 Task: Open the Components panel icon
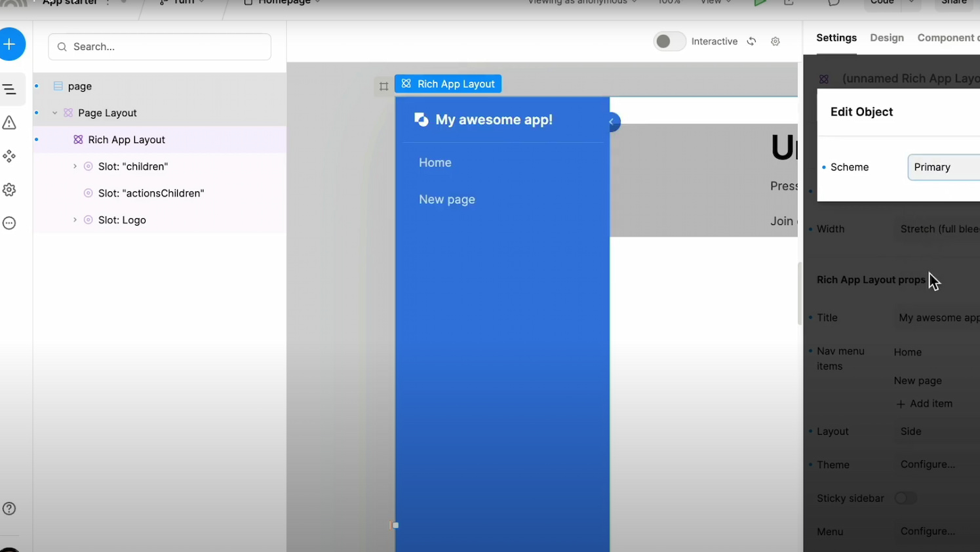pyautogui.click(x=9, y=156)
